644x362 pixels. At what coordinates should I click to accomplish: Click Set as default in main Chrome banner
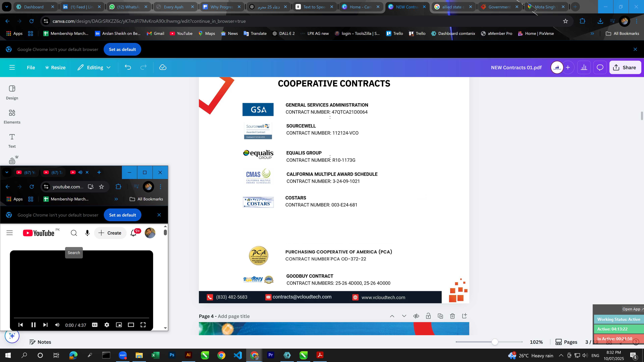coord(122,49)
